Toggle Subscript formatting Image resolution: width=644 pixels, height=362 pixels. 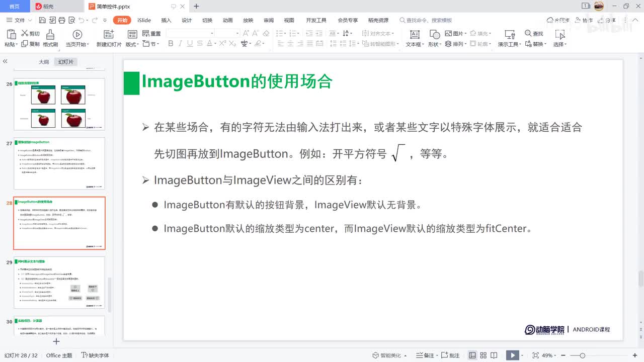point(232,44)
